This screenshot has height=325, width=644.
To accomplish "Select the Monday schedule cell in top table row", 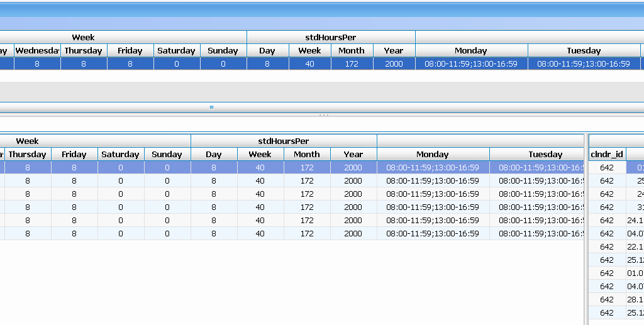I will [x=471, y=63].
